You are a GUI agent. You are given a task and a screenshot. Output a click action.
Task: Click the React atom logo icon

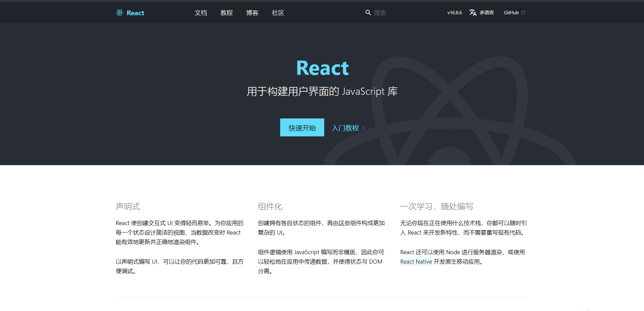(x=120, y=13)
